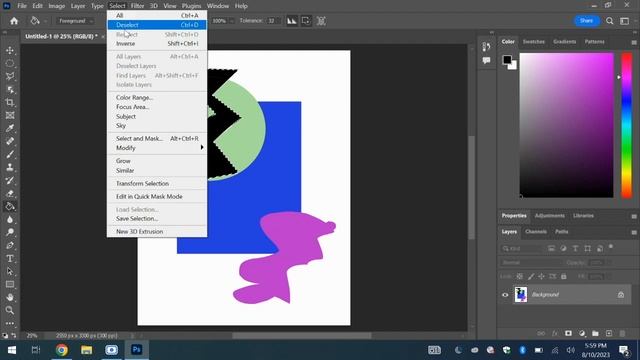
Task: Add a layer mask icon
Action: [x=568, y=333]
